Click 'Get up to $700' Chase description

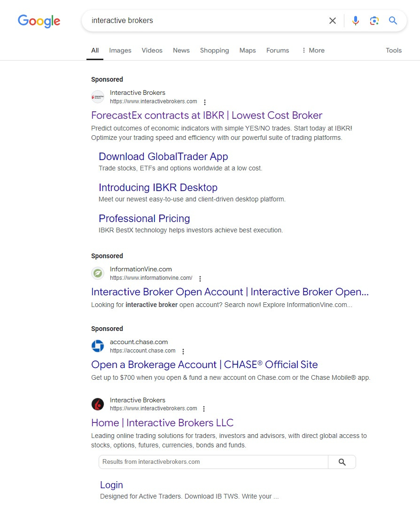pyautogui.click(x=231, y=377)
